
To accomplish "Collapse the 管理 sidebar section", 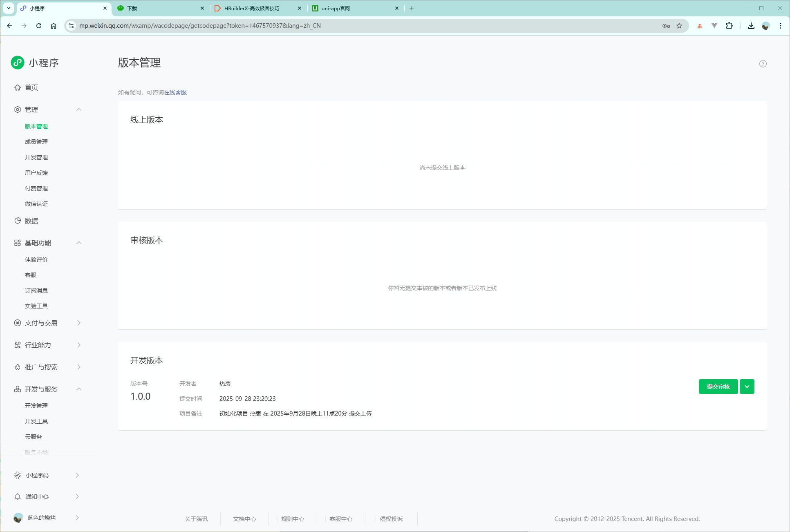I will coord(79,110).
